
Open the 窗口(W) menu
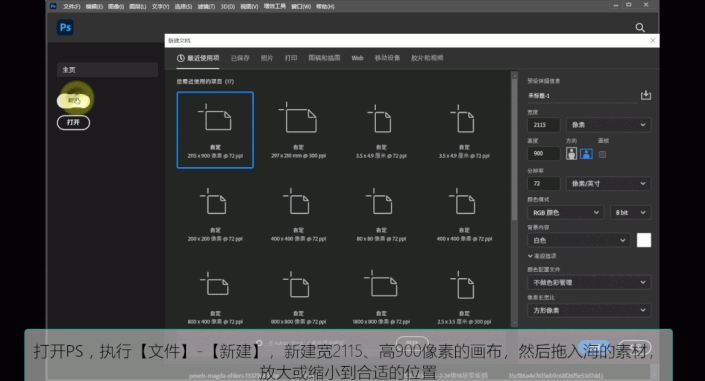click(x=301, y=7)
